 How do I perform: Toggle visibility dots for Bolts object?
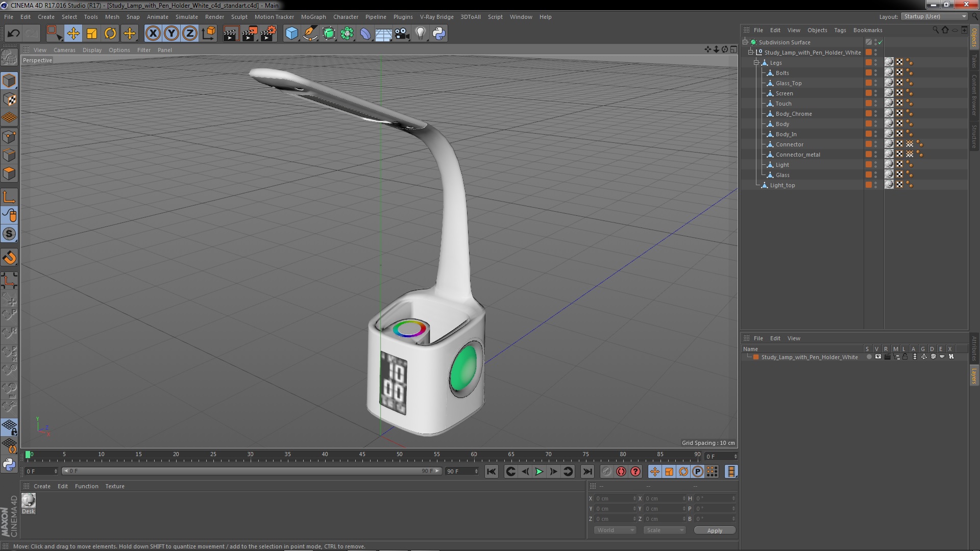pos(876,73)
